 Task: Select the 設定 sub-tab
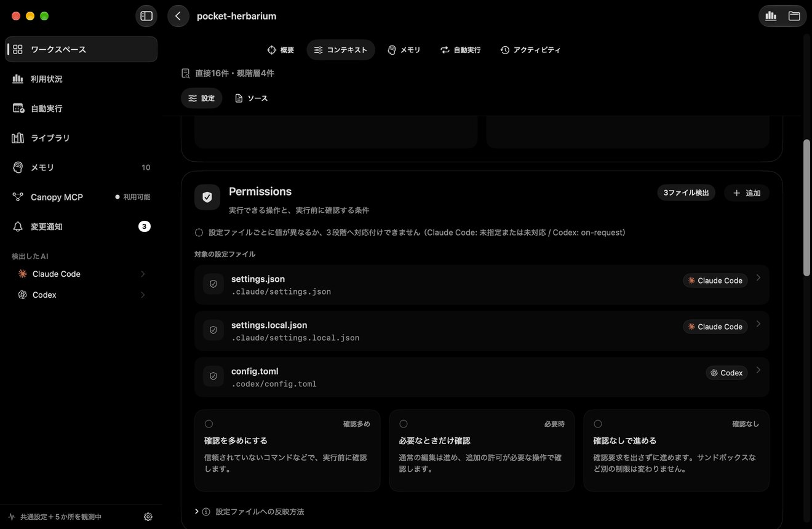[202, 98]
